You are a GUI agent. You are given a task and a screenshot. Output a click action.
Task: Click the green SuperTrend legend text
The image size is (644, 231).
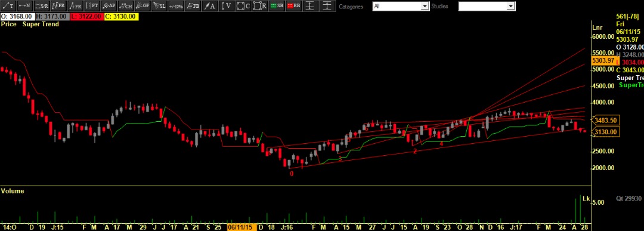pyautogui.click(x=631, y=85)
